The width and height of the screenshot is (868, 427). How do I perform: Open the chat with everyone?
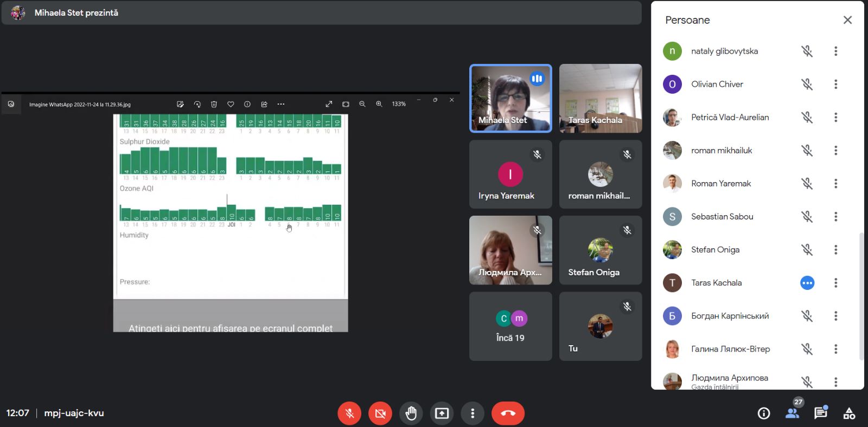click(x=820, y=413)
